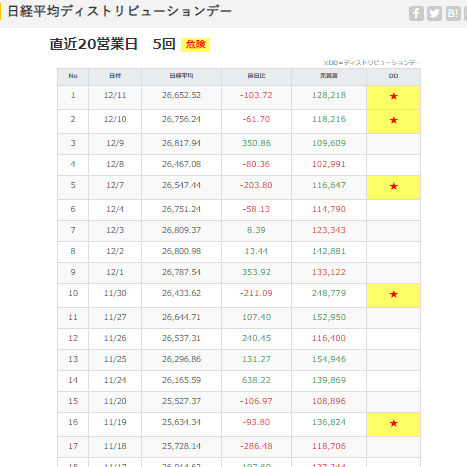467x467 pixels.
Task: Select the change value -211.09
Action: tap(256, 293)
